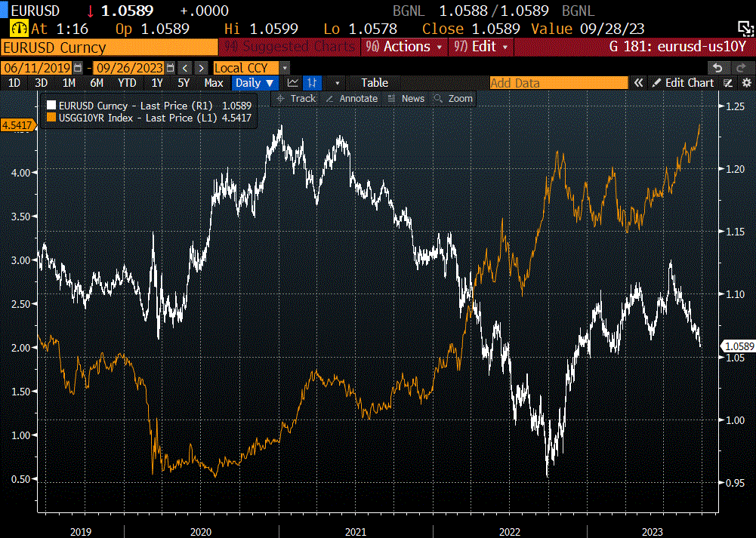Screen dimensions: 756x538
Task: Click the orange 4.5417 left axis value tag
Action: click(x=18, y=125)
